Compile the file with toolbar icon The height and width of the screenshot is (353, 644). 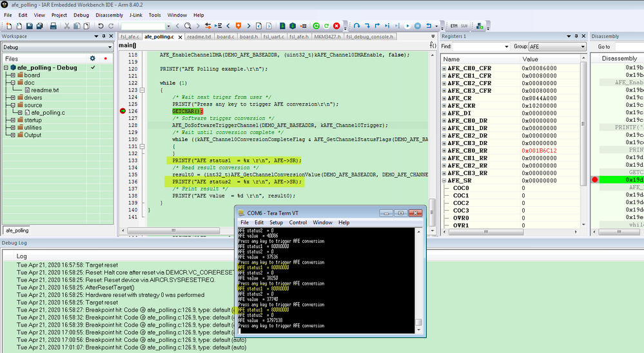pos(282,26)
